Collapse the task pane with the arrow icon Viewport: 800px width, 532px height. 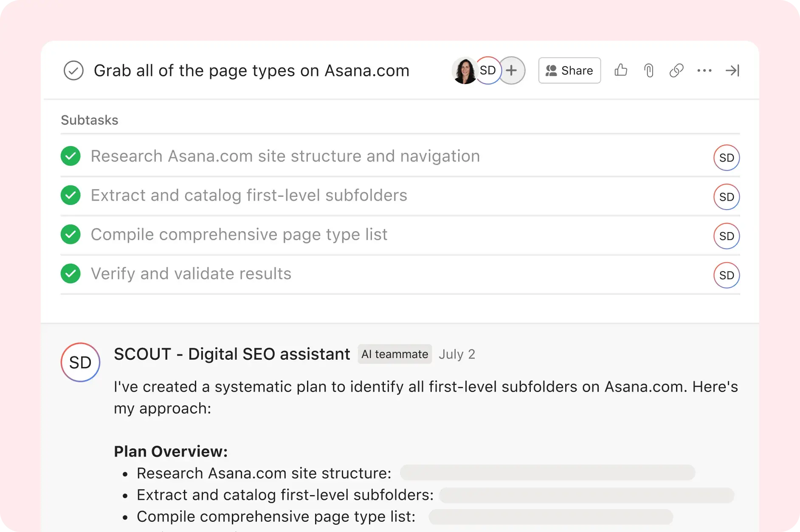[x=732, y=70]
